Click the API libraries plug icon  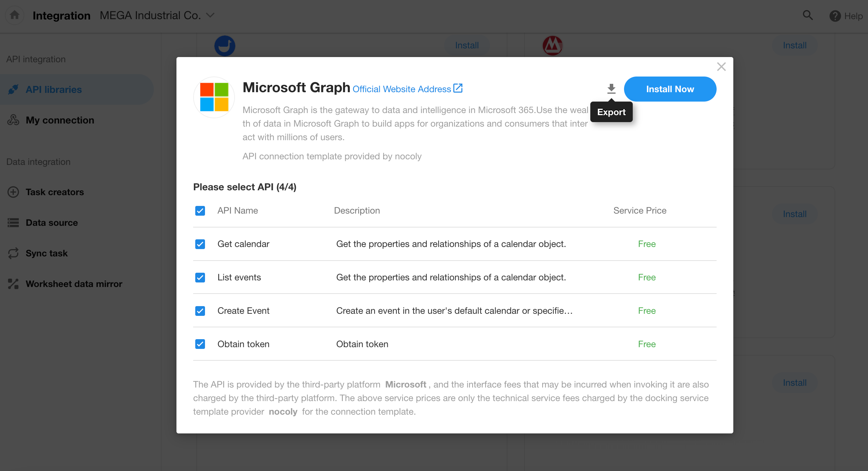[13, 89]
